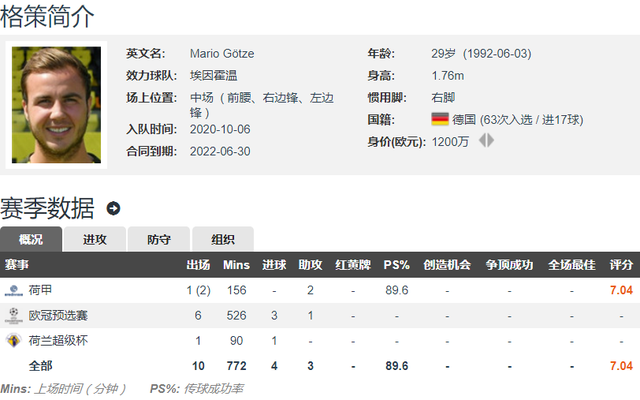Sort by the 评分 column header
Viewport: 640px width, 400px height.
pyautogui.click(x=621, y=265)
